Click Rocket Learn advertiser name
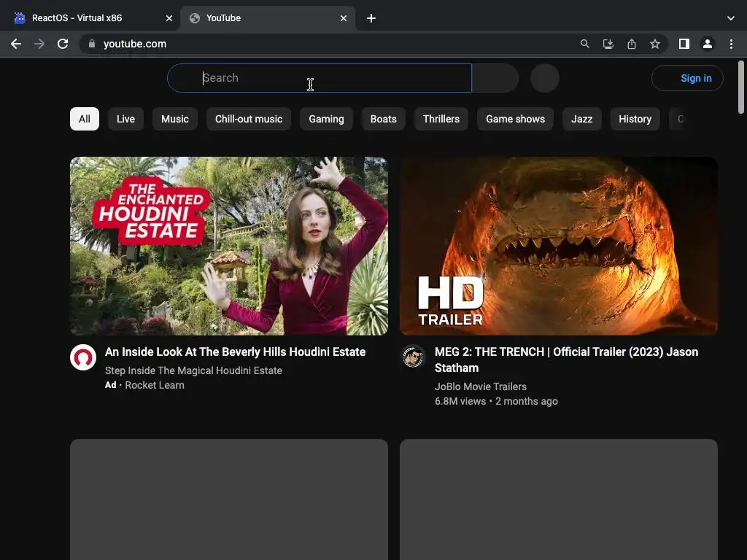Image resolution: width=747 pixels, height=560 pixels. [x=155, y=385]
